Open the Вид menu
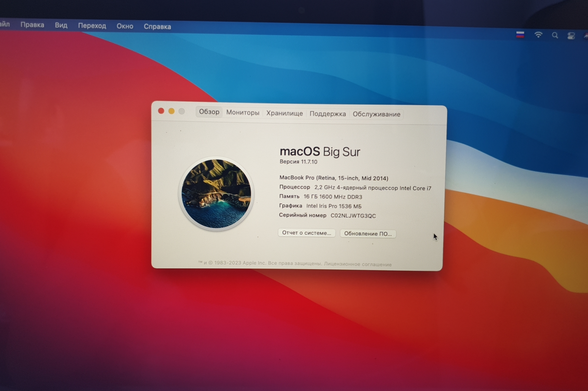Screen dimensions: 588x391 61,25
